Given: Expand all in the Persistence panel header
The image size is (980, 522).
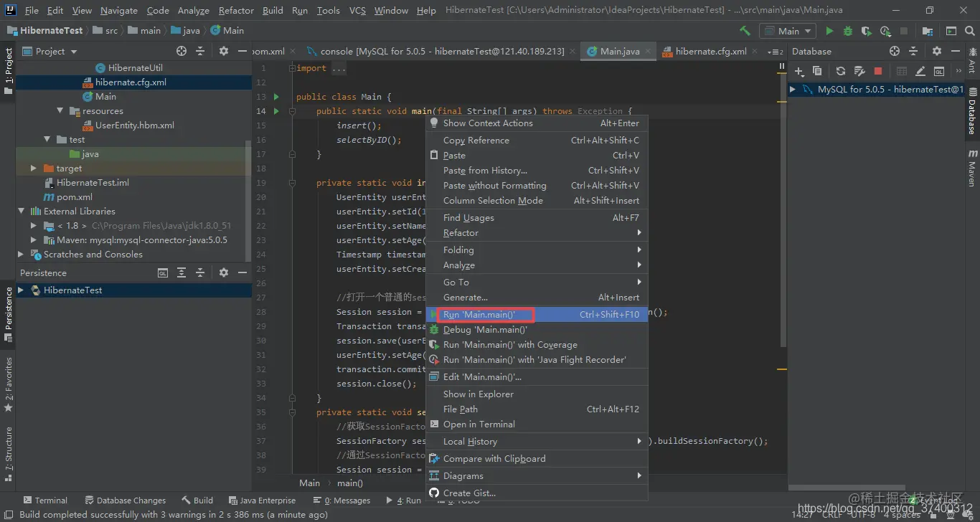Looking at the screenshot, I should [x=182, y=272].
